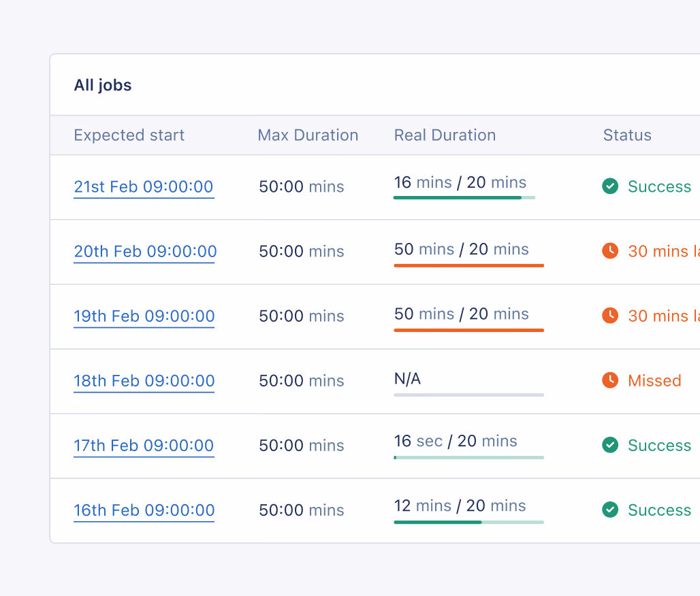Click the green checkmark icon for 21st Feb
The image size is (700, 596).
tap(610, 186)
